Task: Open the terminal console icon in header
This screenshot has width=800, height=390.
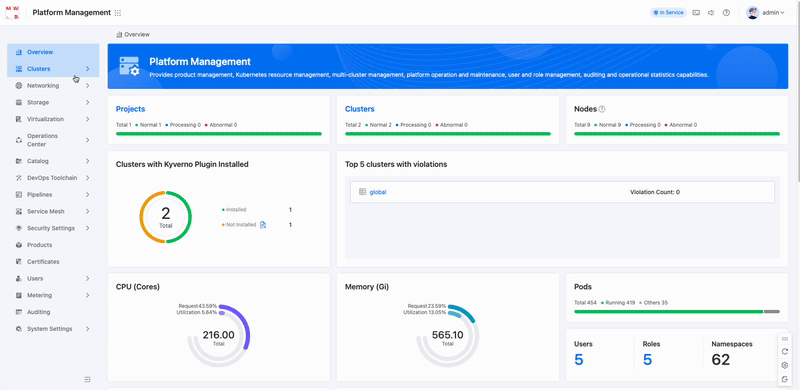Action: pyautogui.click(x=696, y=13)
